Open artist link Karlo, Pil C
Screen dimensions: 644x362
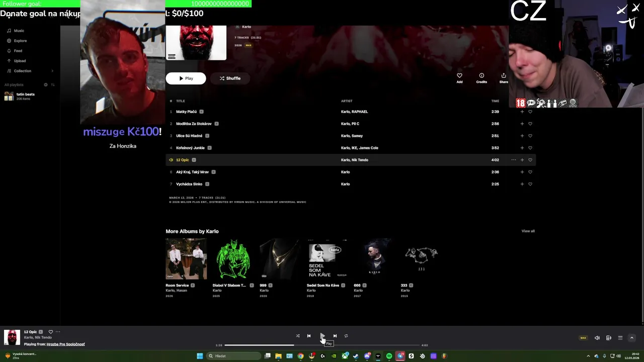(x=350, y=124)
